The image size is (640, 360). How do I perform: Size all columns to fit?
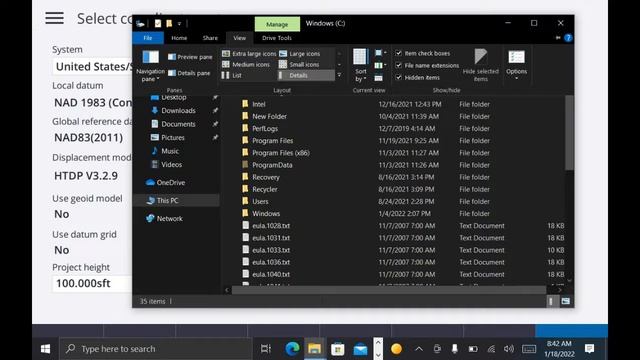pyautogui.click(x=378, y=78)
